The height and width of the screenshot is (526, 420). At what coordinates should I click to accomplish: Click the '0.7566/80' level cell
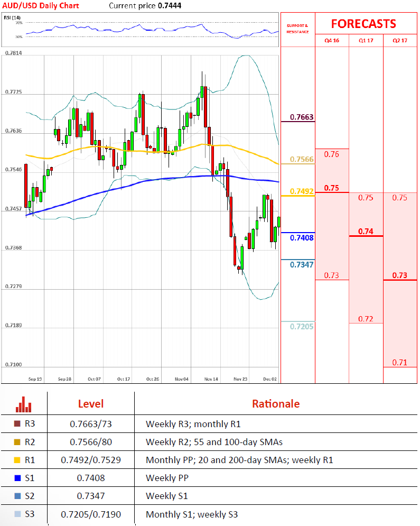pos(91,442)
